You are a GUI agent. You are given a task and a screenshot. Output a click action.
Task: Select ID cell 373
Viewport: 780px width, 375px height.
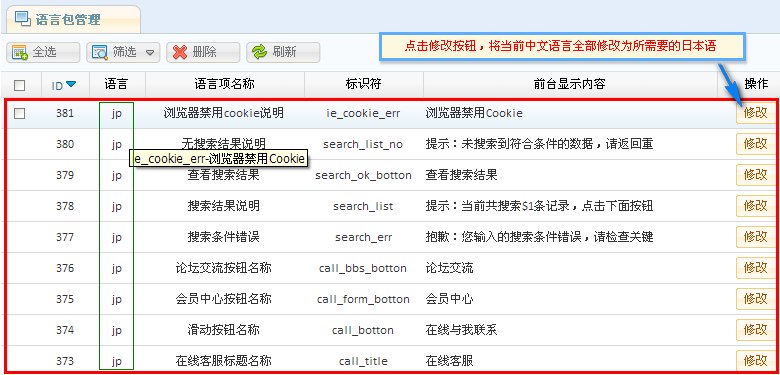tap(65, 361)
